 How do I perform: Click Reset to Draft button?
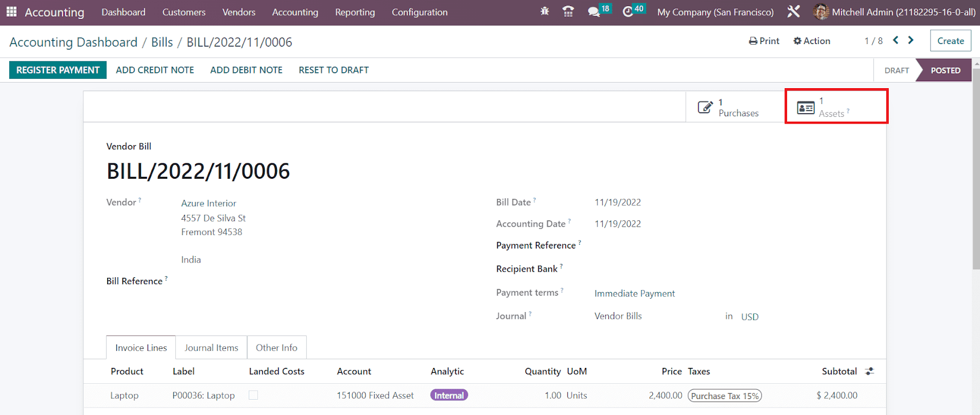333,70
